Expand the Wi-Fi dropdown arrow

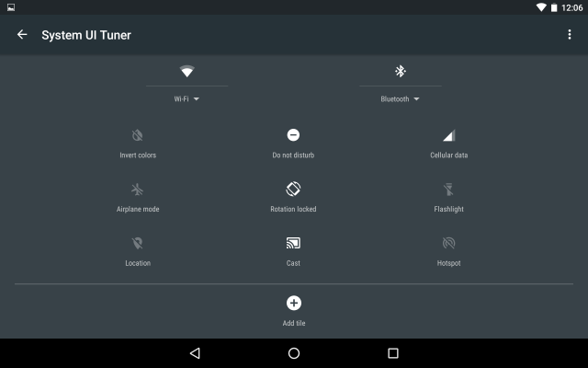(x=197, y=99)
